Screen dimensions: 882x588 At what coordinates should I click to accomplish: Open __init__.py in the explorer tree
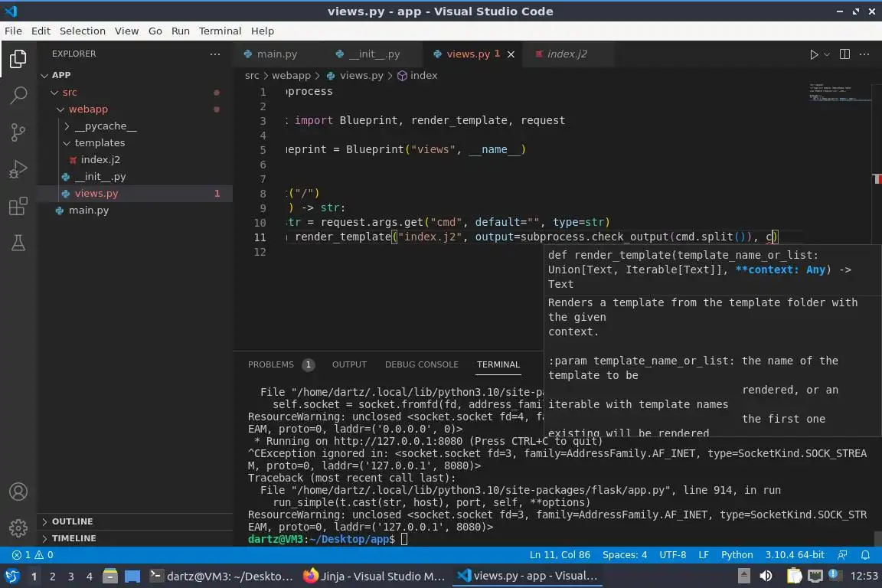point(135,177)
